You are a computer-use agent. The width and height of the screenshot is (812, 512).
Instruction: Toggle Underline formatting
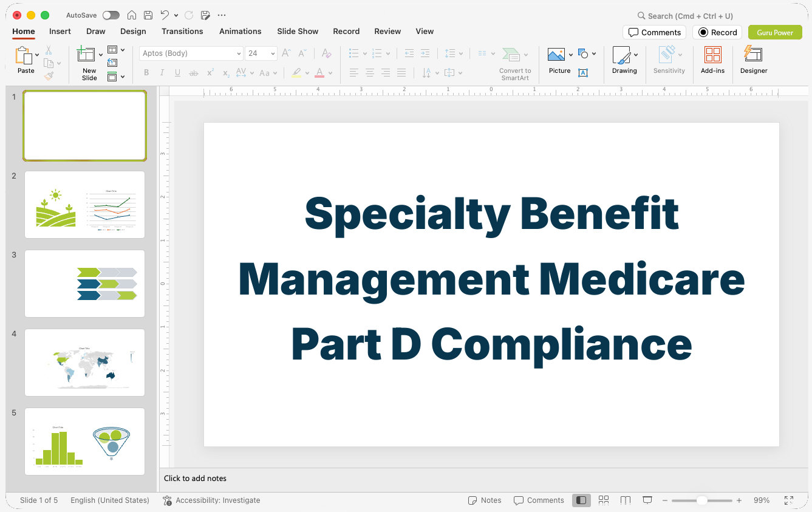(178, 73)
